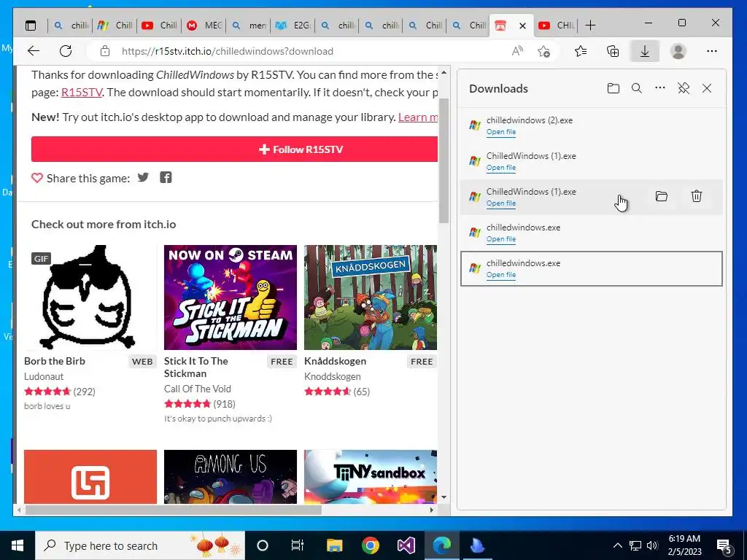The width and height of the screenshot is (747, 560).
Task: Show hidden tray icons chevron
Action: [617, 545]
